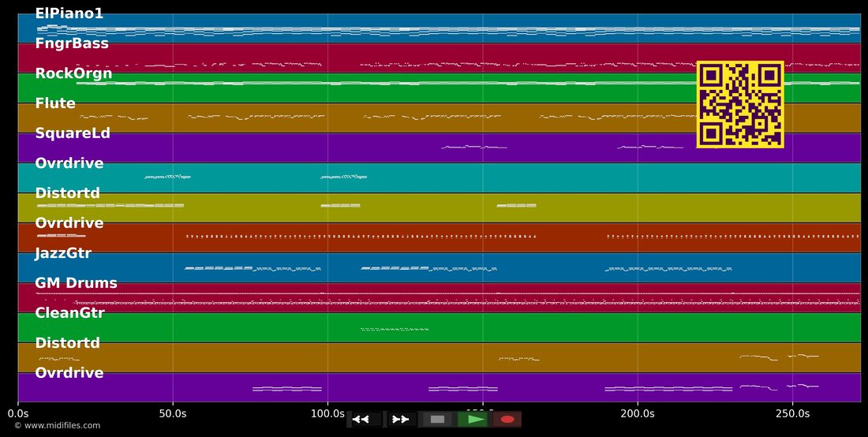Click the 50.0s time axis label
This screenshot has height=437, width=868.
(173, 414)
